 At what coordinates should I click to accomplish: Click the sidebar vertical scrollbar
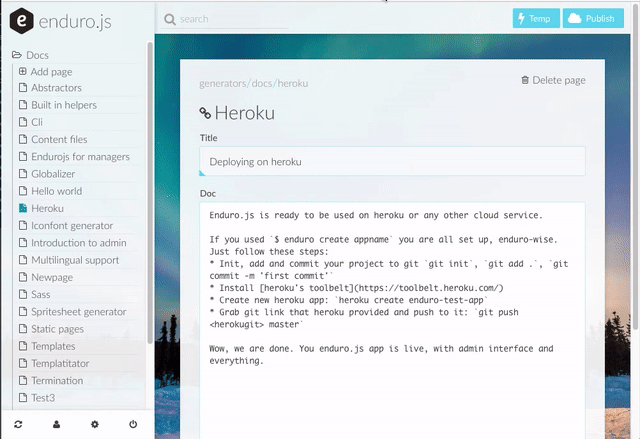pyautogui.click(x=150, y=192)
